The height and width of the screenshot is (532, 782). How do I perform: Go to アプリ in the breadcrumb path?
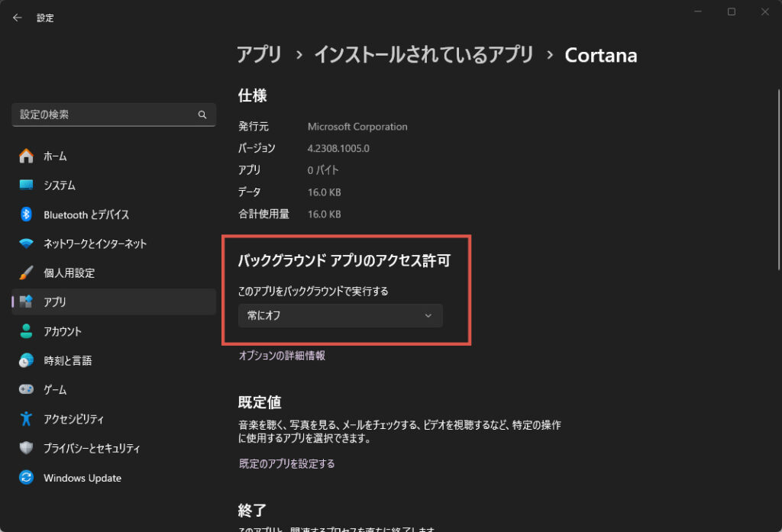point(259,55)
